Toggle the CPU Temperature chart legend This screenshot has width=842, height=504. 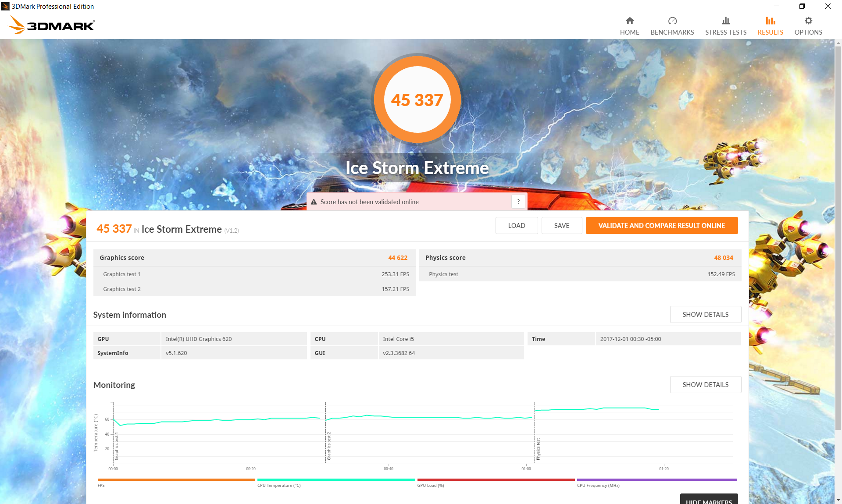279,485
